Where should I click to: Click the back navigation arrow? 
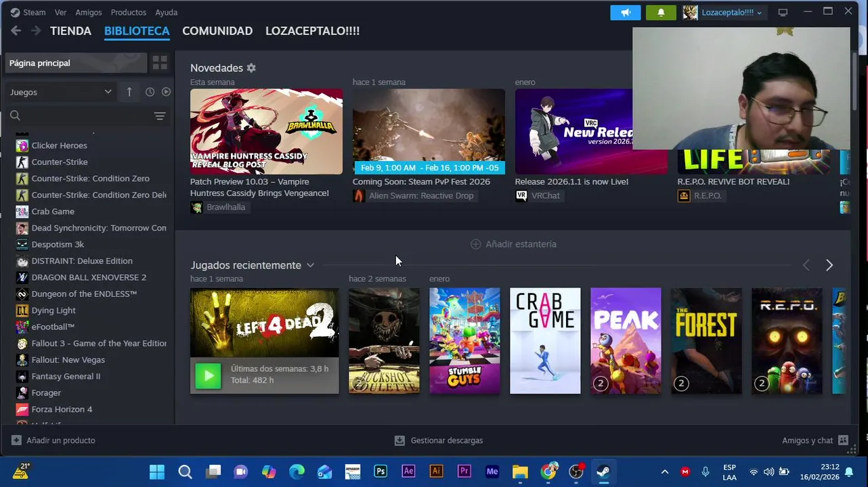[16, 30]
